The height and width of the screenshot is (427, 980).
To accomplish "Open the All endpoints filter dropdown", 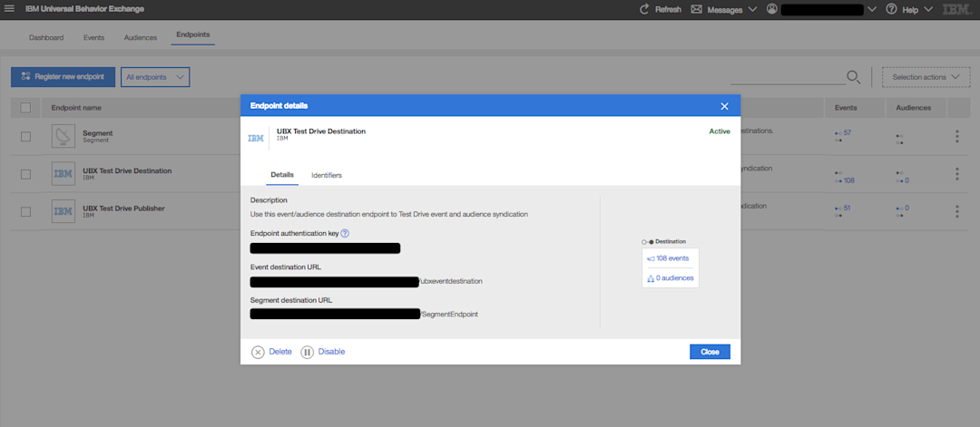I will pyautogui.click(x=155, y=77).
